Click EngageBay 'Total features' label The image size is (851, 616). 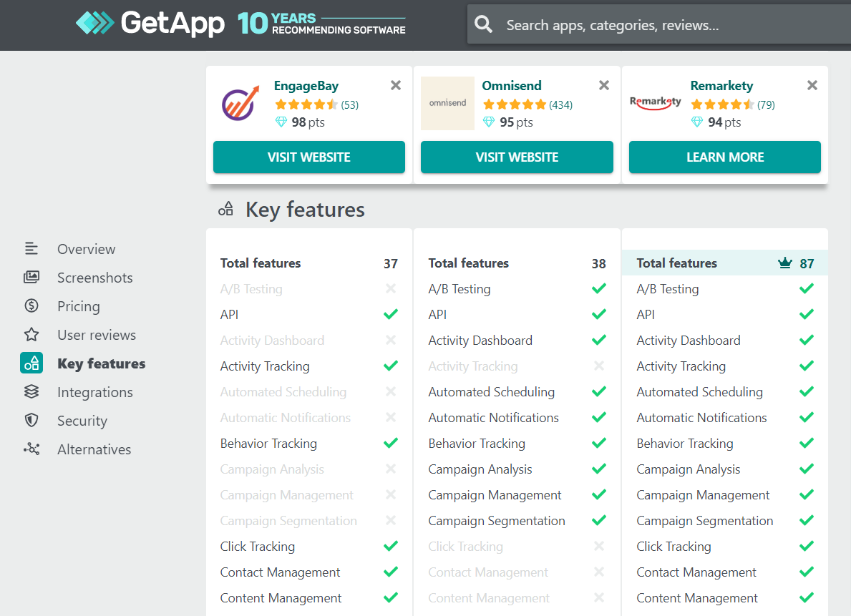(261, 263)
